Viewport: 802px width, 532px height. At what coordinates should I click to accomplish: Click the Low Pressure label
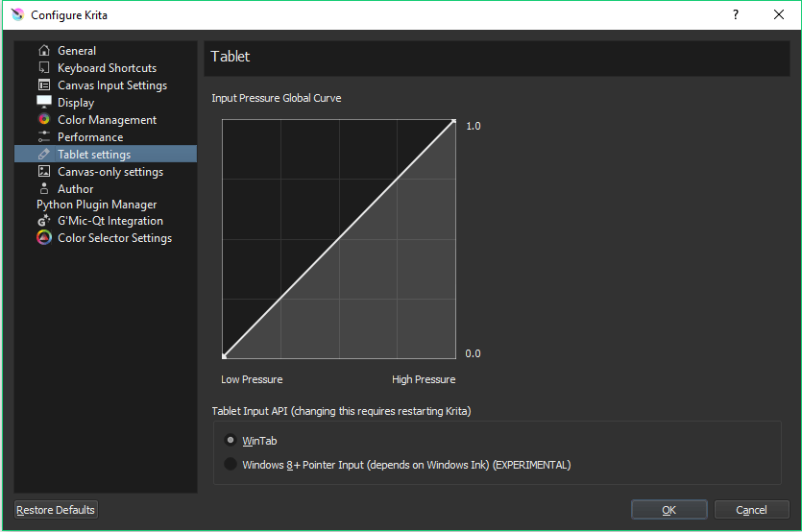(252, 379)
